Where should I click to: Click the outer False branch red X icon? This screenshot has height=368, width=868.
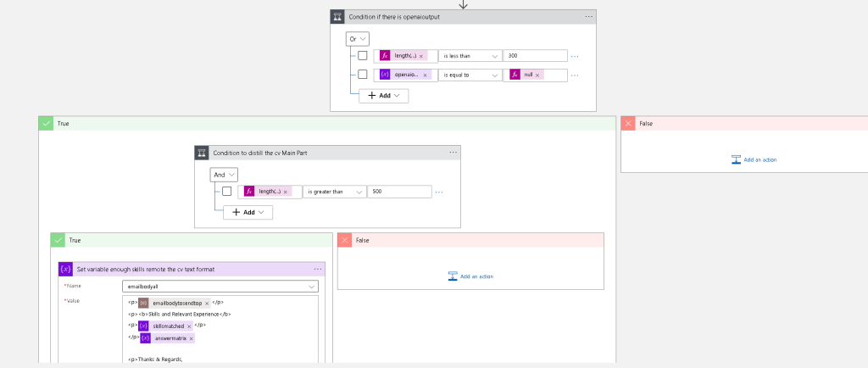pos(628,124)
